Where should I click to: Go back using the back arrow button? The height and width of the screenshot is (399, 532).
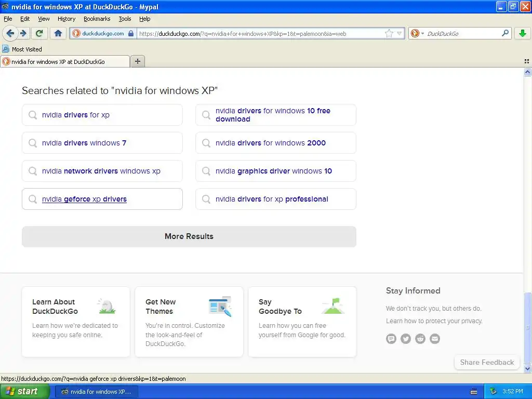10,33
